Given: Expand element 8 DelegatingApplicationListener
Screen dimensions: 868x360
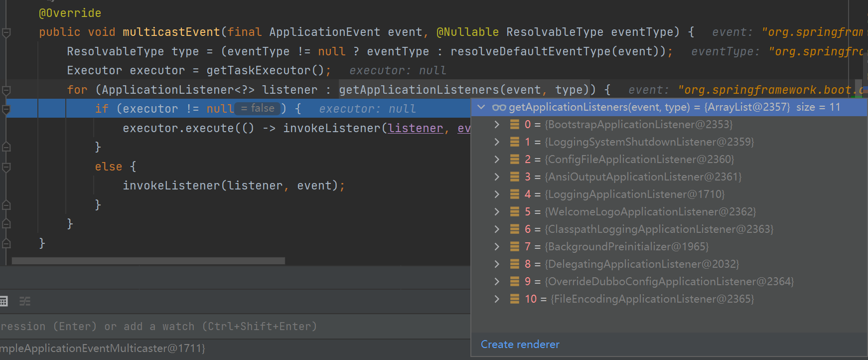Looking at the screenshot, I should pyautogui.click(x=497, y=264).
